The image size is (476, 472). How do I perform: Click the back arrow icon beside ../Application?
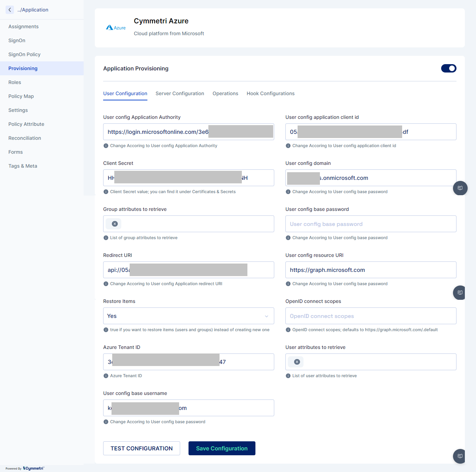pos(10,10)
